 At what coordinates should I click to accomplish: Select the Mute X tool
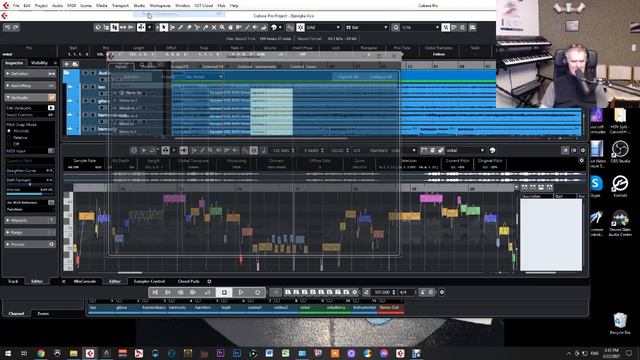coord(213,27)
